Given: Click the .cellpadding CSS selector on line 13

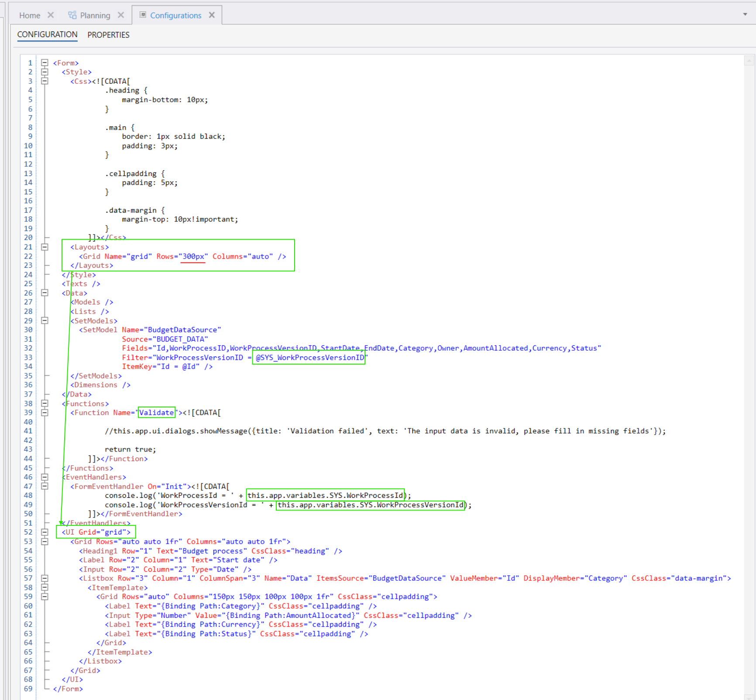Looking at the screenshot, I should [x=131, y=174].
